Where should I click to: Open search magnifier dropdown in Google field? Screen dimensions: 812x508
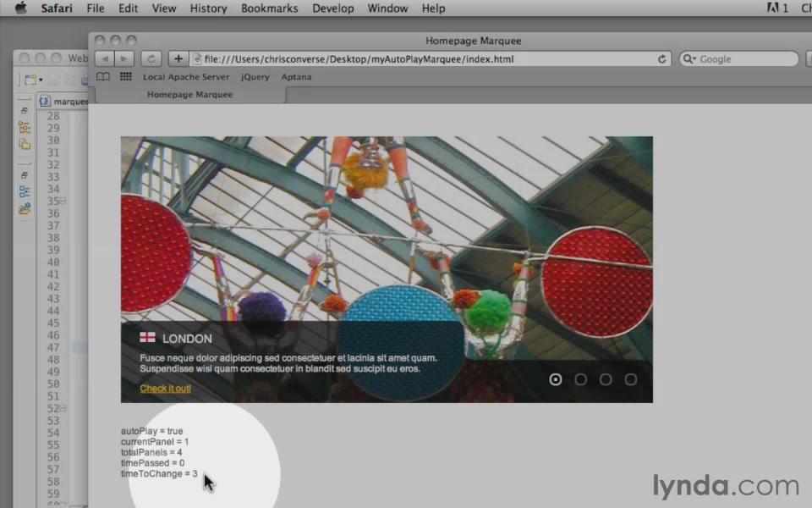[x=689, y=59]
